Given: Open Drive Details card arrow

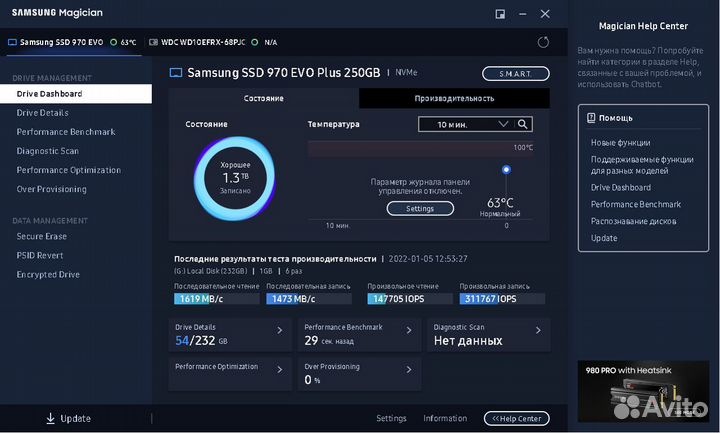Looking at the screenshot, I should point(280,330).
